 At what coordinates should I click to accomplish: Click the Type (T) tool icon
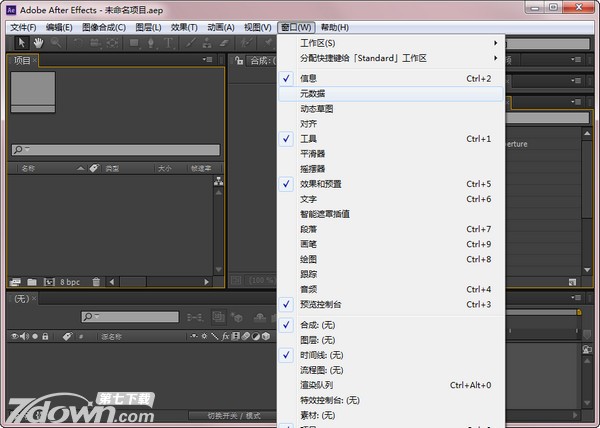(167, 43)
